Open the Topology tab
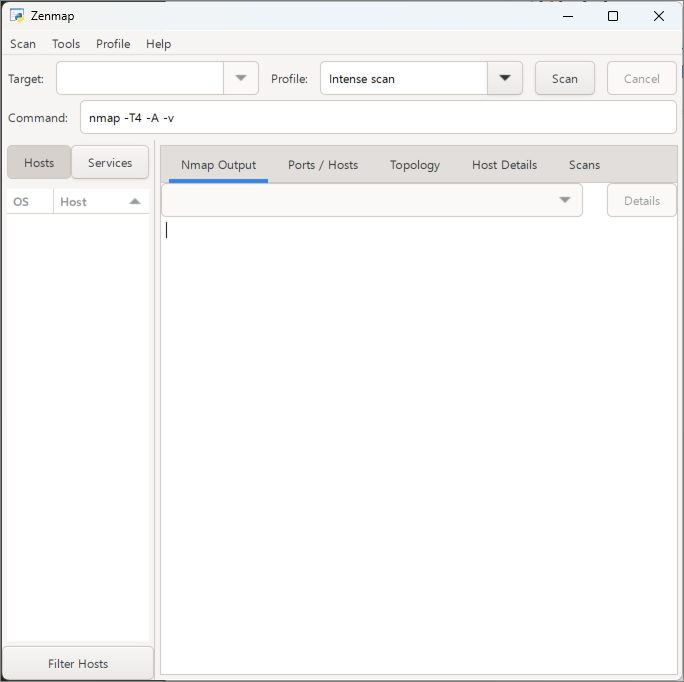This screenshot has width=684, height=682. [415, 165]
